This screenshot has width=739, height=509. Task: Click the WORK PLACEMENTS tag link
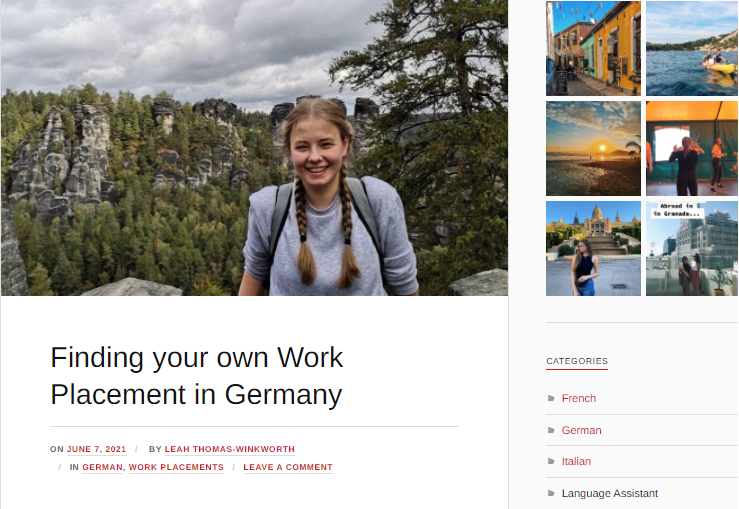pos(176,467)
